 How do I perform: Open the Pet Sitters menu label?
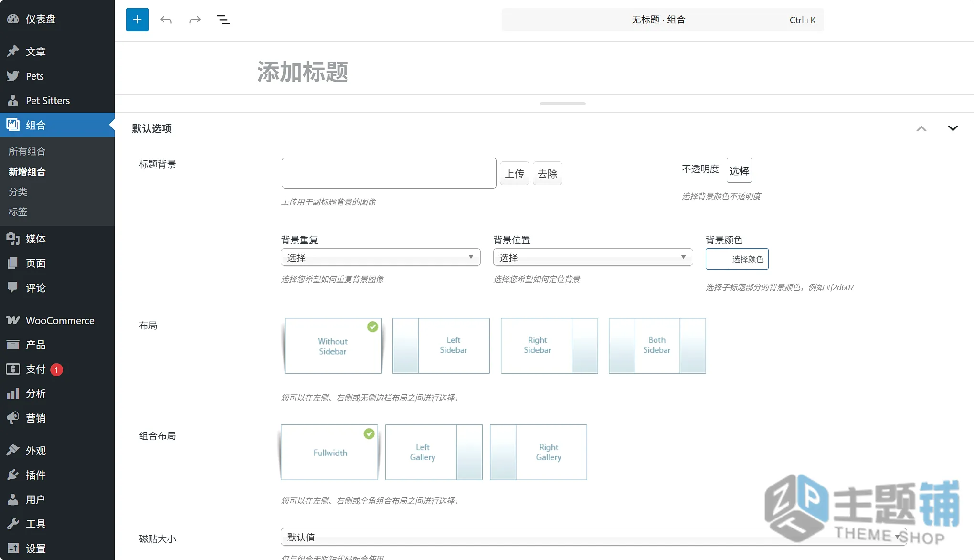pyautogui.click(x=48, y=100)
